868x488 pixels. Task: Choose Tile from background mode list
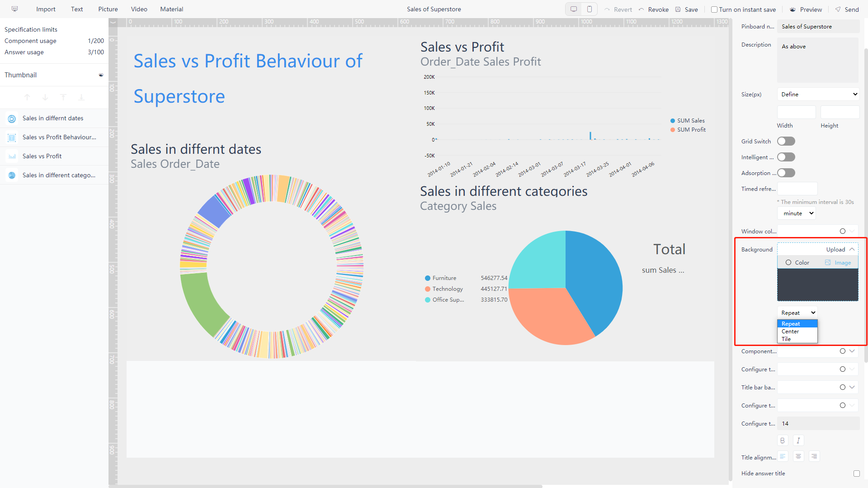(x=797, y=339)
